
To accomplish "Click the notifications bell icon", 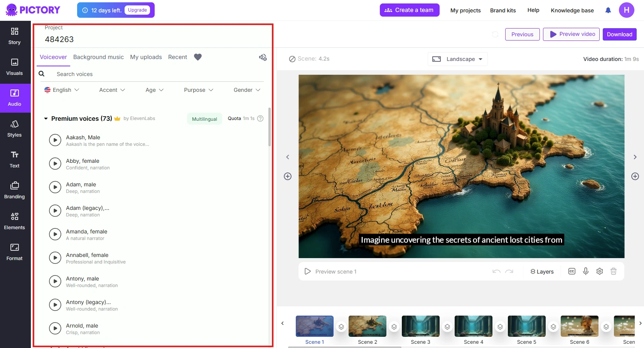I will [x=608, y=10].
